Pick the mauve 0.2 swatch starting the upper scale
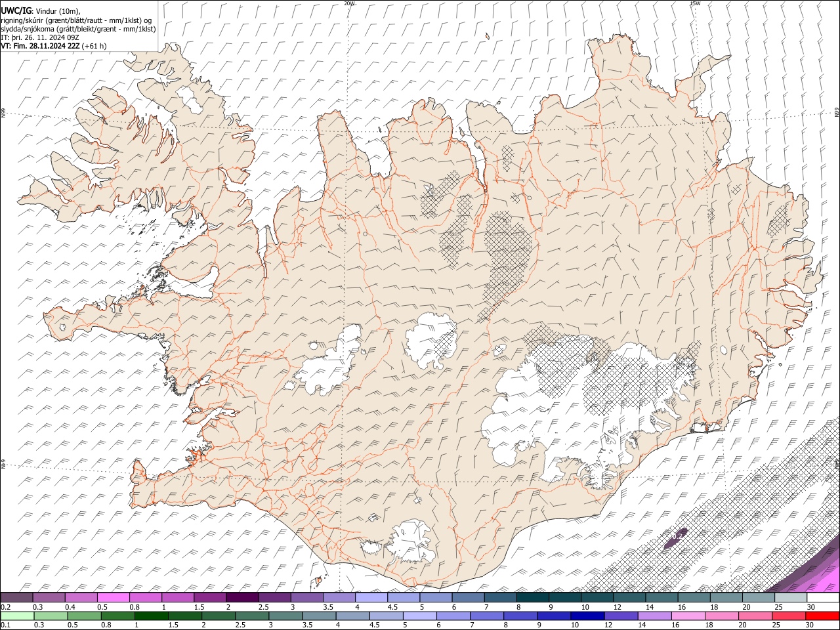Image resolution: width=840 pixels, height=630 pixels. pyautogui.click(x=16, y=597)
